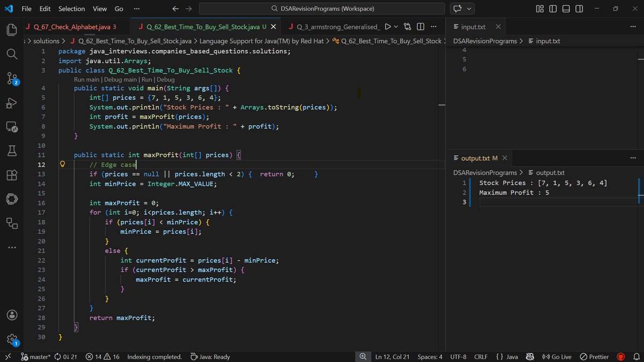The height and width of the screenshot is (362, 644).
Task: Click the zoom magnifier in status bar
Action: coord(363,357)
